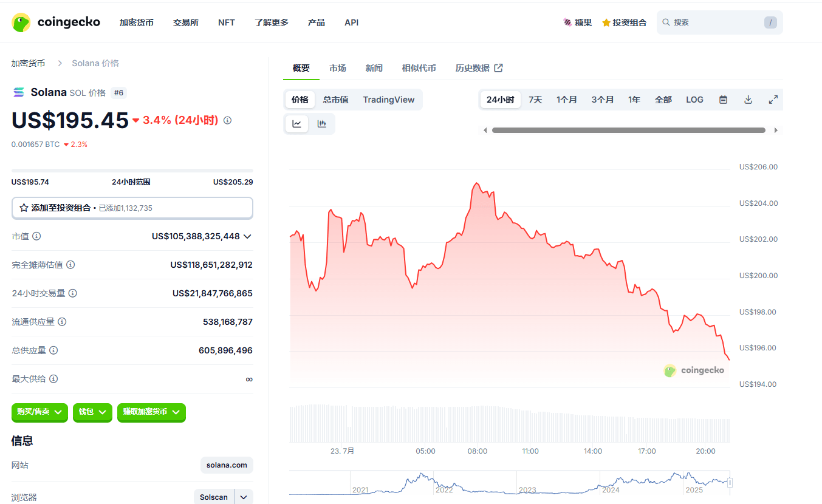Click the mini historical overview chart
The image size is (822, 504).
(x=509, y=482)
